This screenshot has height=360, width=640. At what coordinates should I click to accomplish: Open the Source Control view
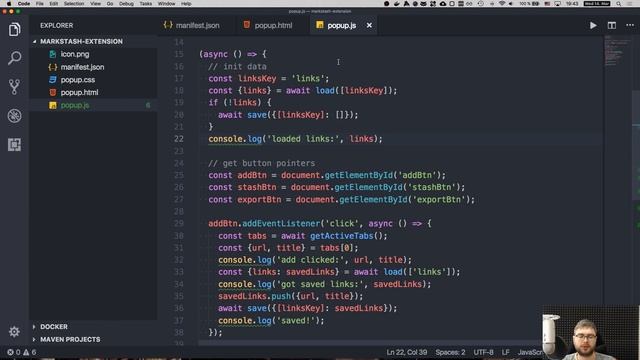[14, 87]
